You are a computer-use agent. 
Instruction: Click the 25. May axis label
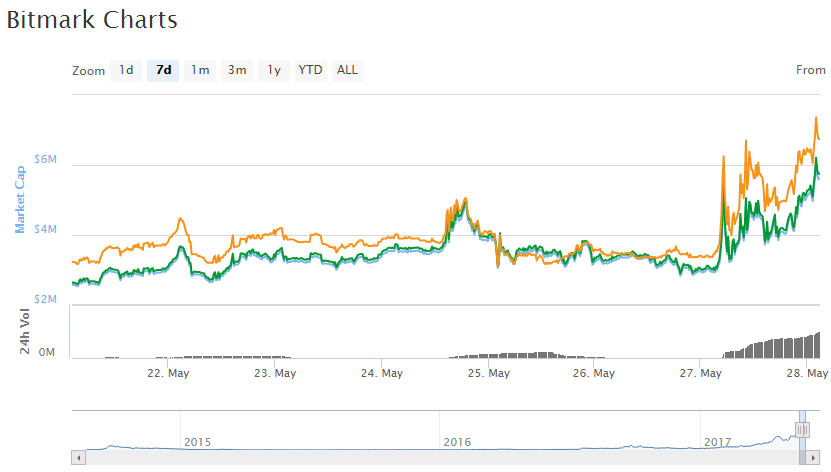489,373
